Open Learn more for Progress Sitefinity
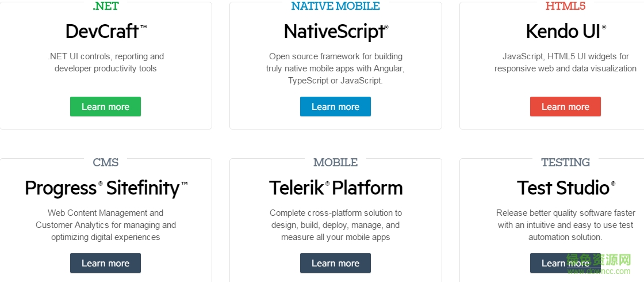This screenshot has width=644, height=282. tap(105, 263)
